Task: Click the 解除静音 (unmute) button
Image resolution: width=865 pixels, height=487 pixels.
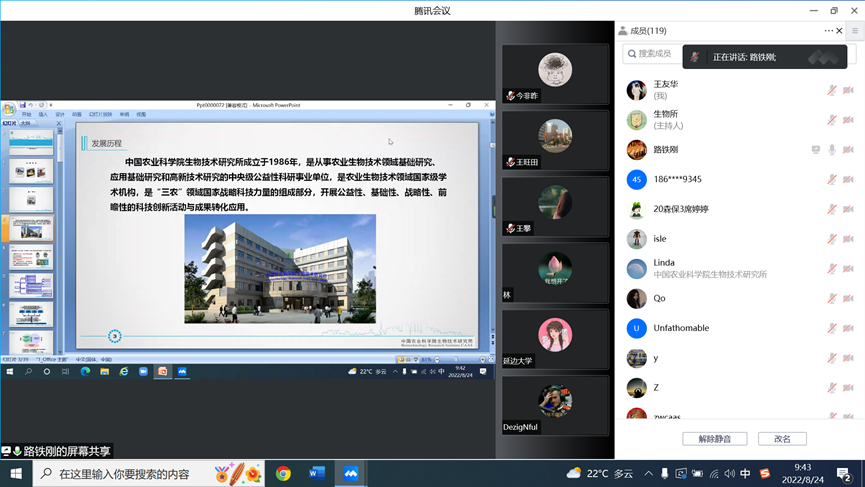Action: [x=714, y=439]
